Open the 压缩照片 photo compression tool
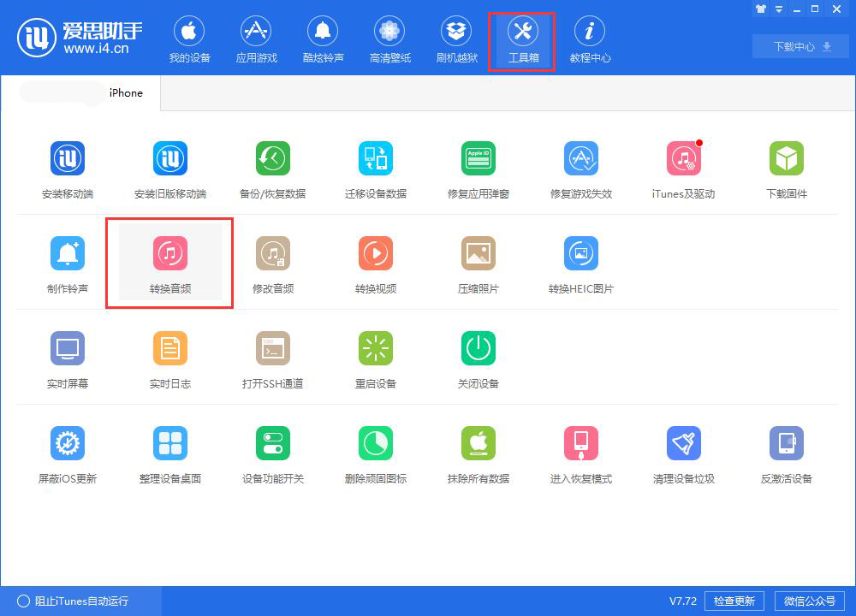The width and height of the screenshot is (856, 616). (479, 261)
